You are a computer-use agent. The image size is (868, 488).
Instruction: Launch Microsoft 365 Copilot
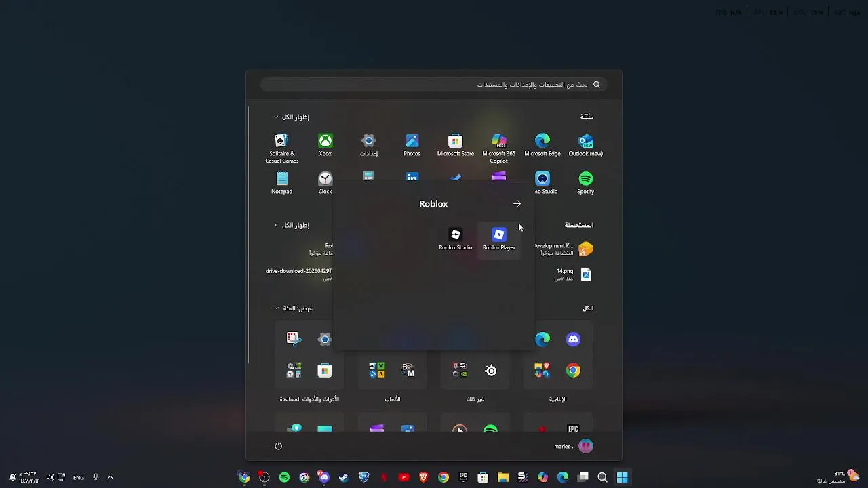click(499, 148)
